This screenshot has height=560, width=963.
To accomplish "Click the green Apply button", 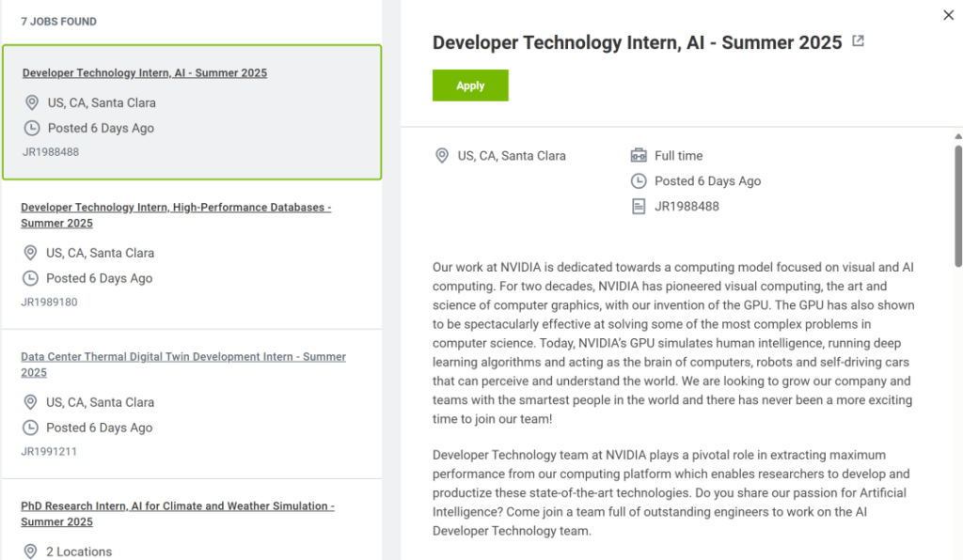I will [x=470, y=86].
